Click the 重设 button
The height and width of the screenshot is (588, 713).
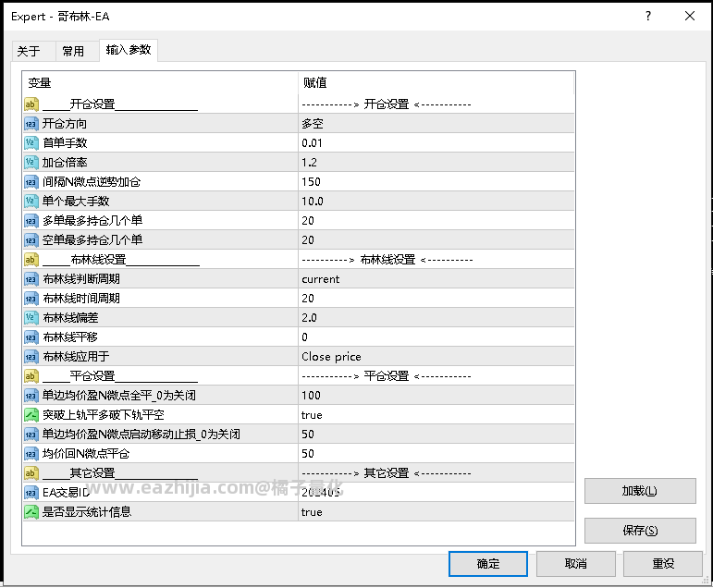point(663,563)
